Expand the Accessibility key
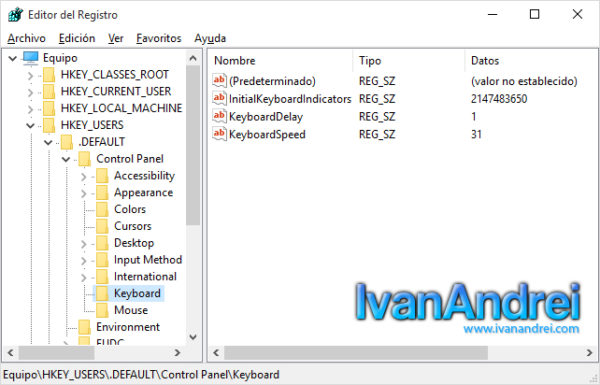 click(x=84, y=176)
